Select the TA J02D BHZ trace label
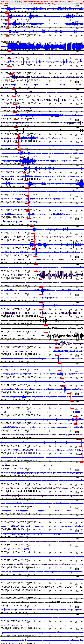84x644 pixels. (20, 438)
